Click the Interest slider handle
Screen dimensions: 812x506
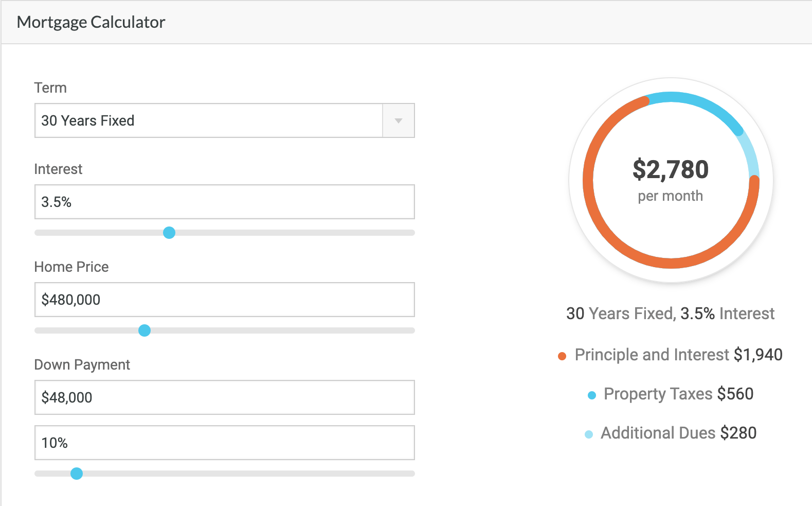click(169, 233)
